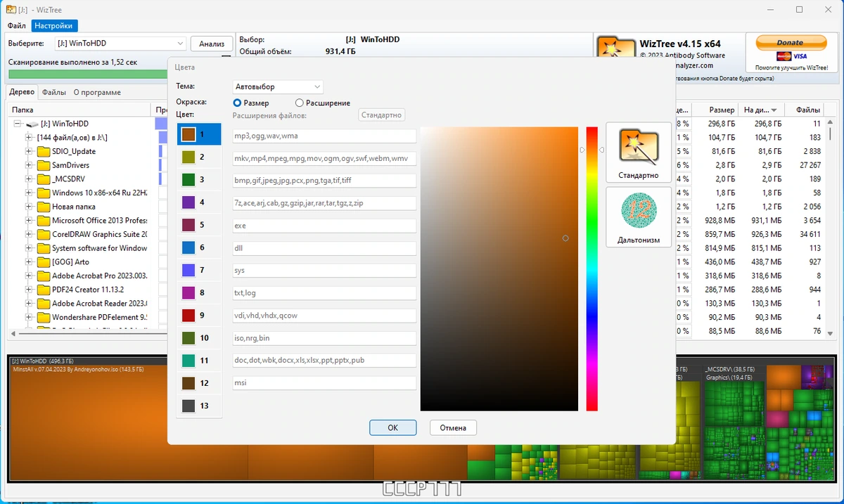Open the Файл menu
Viewport: 844px width, 504px height.
click(17, 26)
